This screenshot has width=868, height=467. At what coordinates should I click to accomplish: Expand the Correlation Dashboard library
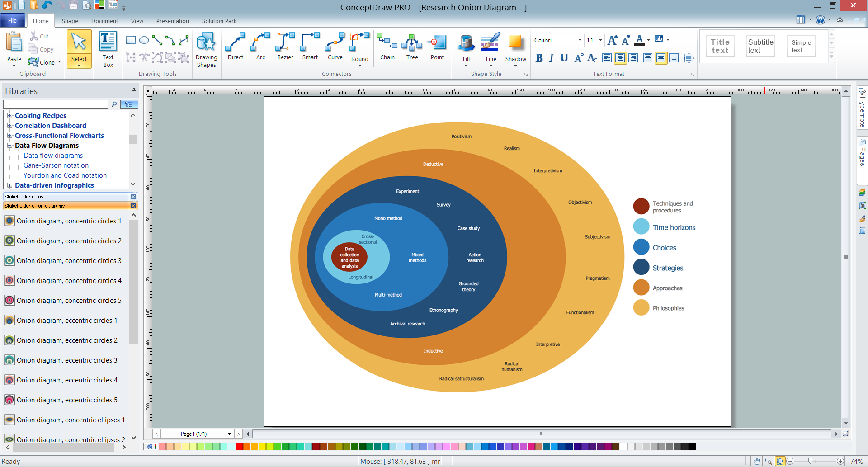[x=9, y=125]
